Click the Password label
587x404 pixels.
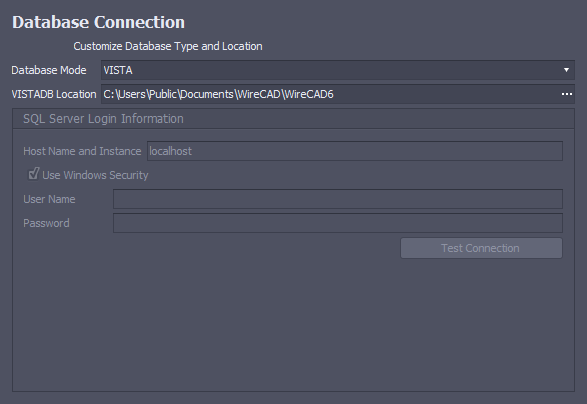[46, 223]
